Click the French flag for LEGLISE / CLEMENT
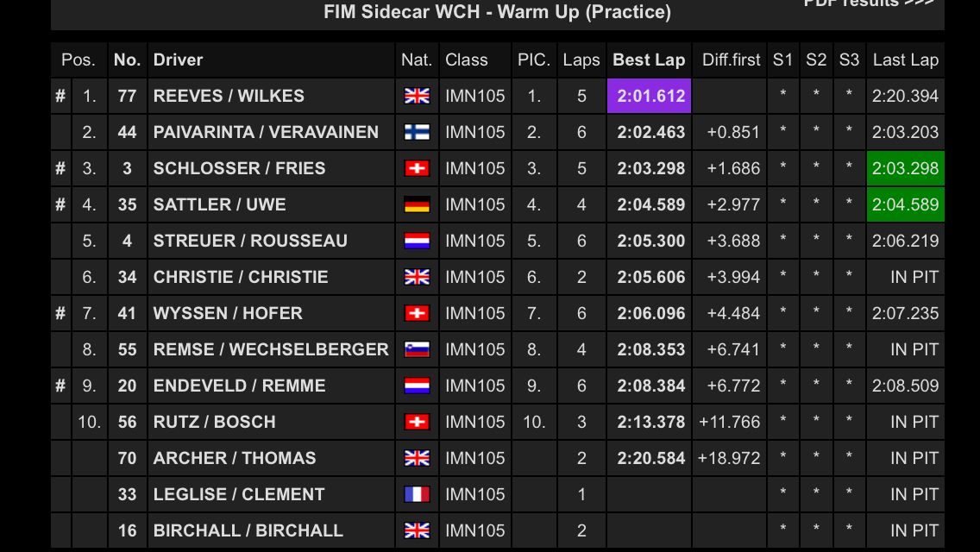 [x=417, y=494]
